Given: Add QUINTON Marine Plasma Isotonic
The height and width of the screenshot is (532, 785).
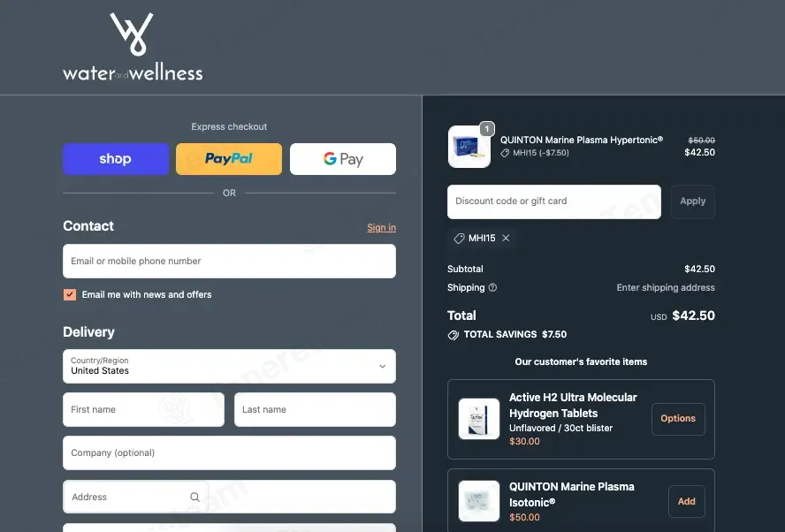Looking at the screenshot, I should tap(686, 501).
